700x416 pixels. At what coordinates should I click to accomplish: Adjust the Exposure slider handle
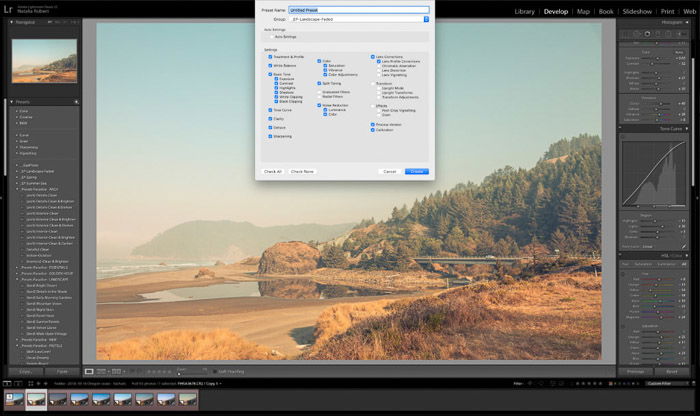[657, 58]
